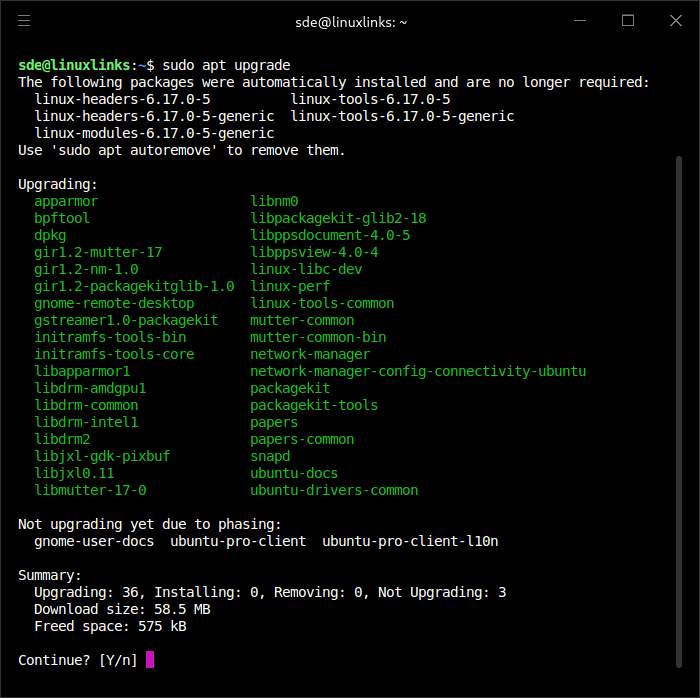Click the libdrm-amdgpu1 package name
The height and width of the screenshot is (698, 700).
pyautogui.click(x=90, y=388)
